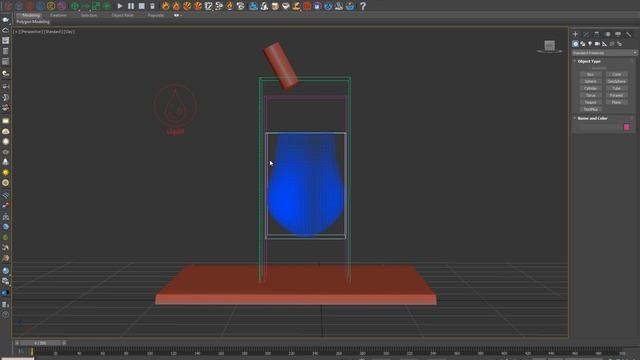Click the purple circular icon in top toolbar
The image size is (640, 360).
(62, 6)
